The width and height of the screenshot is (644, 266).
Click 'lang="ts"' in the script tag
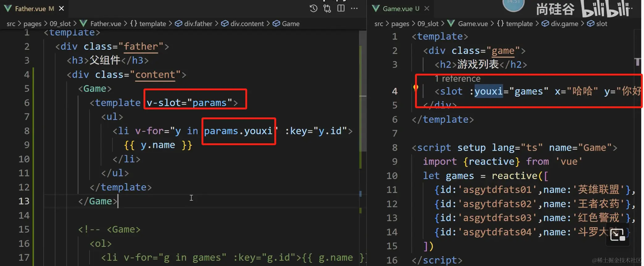coord(517,148)
